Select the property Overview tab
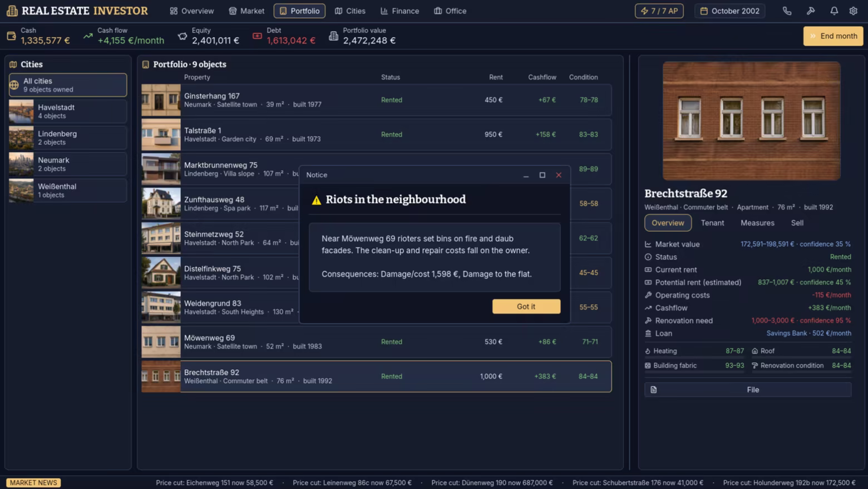The image size is (868, 489). (668, 223)
